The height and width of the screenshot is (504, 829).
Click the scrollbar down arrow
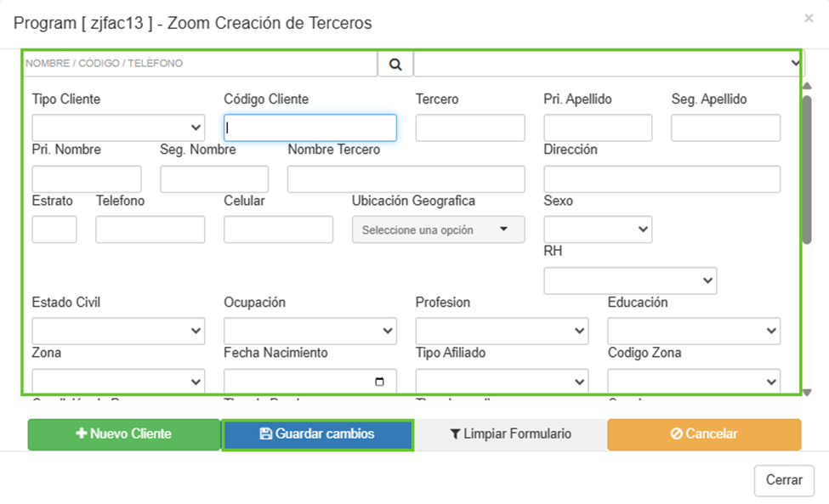[x=806, y=384]
